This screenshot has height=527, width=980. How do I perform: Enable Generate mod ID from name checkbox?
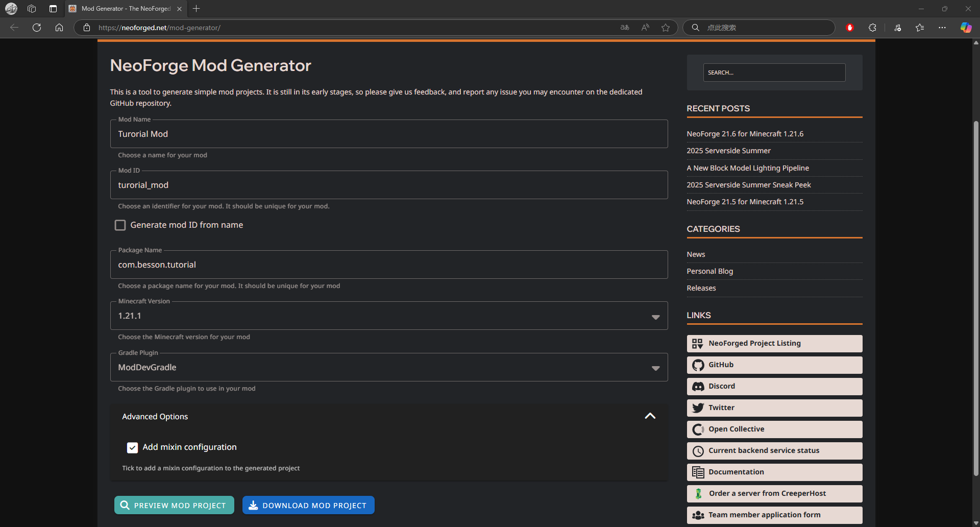click(x=120, y=225)
